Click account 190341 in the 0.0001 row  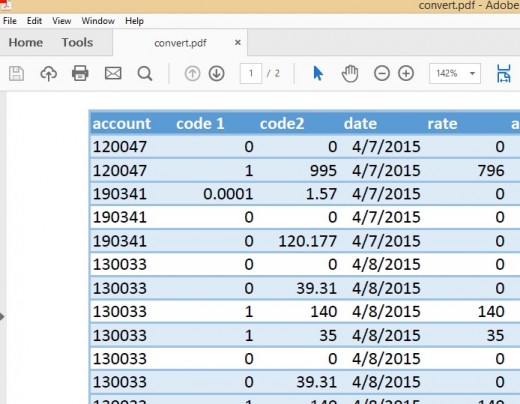pyautogui.click(x=120, y=194)
